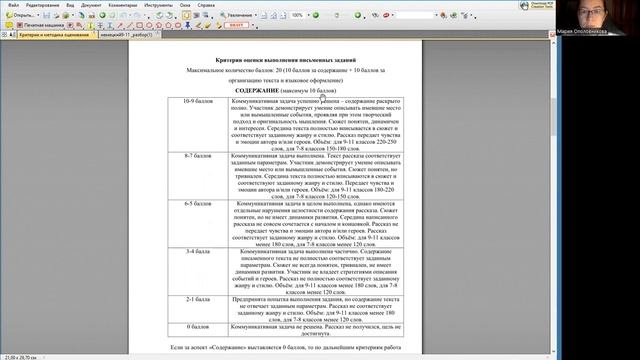Click the Fit Width icon
This screenshot has width=640, height=360.
pos(282,15)
